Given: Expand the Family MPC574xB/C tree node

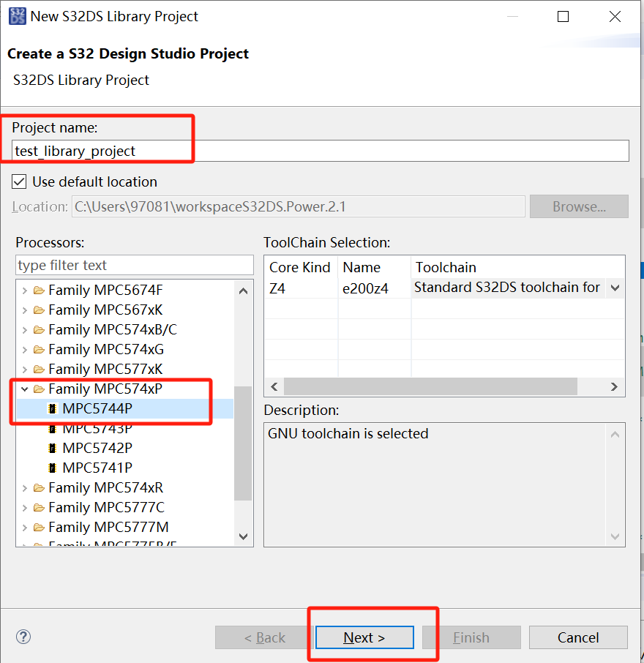Looking at the screenshot, I should click(25, 330).
